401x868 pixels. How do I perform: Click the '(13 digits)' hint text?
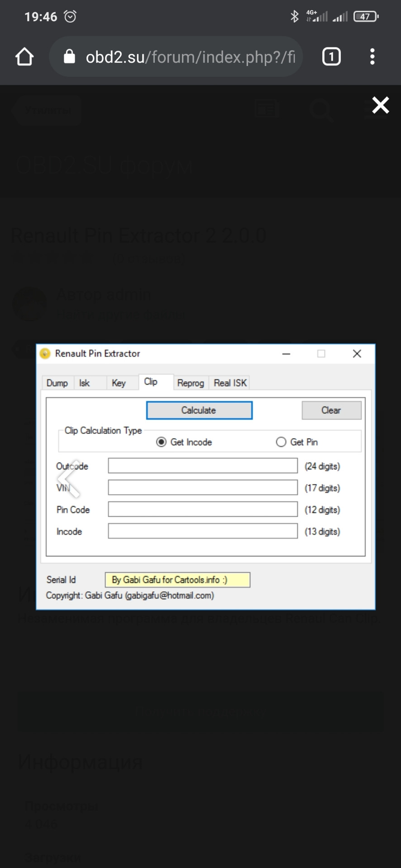322,531
